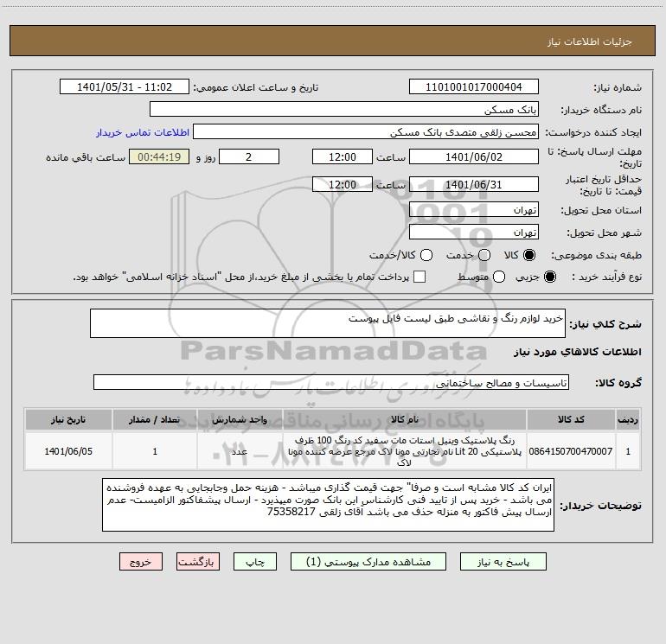Click the remaining time field 00:44:19
The image size is (666, 644).
point(159,156)
